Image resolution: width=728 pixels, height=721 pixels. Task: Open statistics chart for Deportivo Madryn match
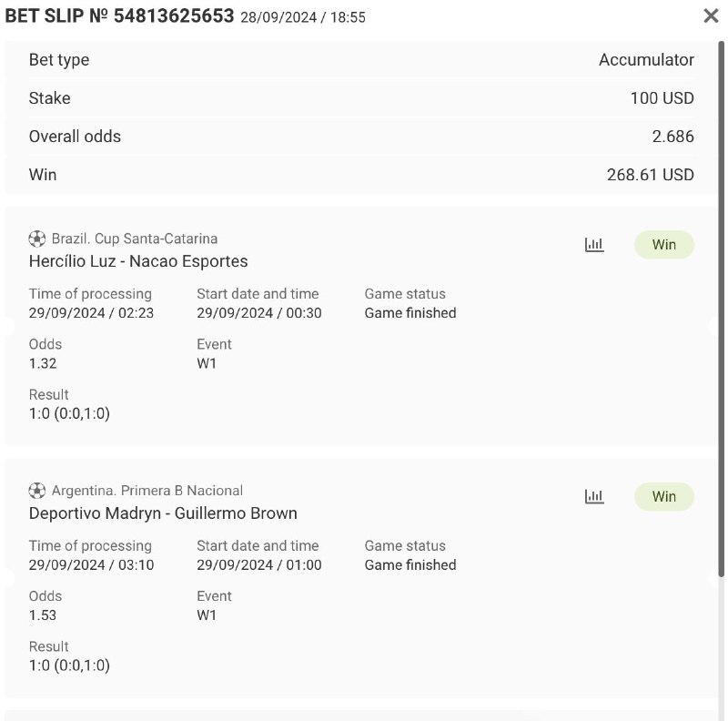594,496
